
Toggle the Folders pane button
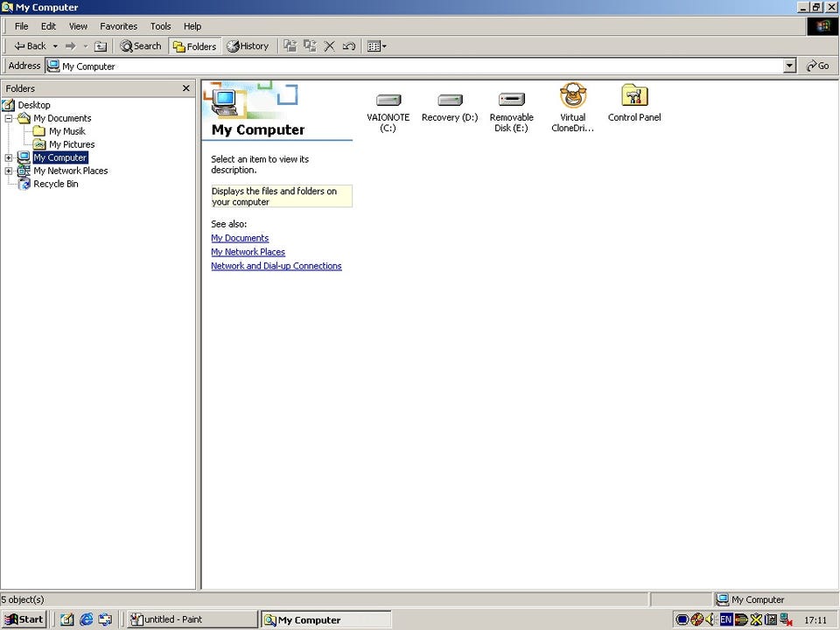[x=195, y=46]
